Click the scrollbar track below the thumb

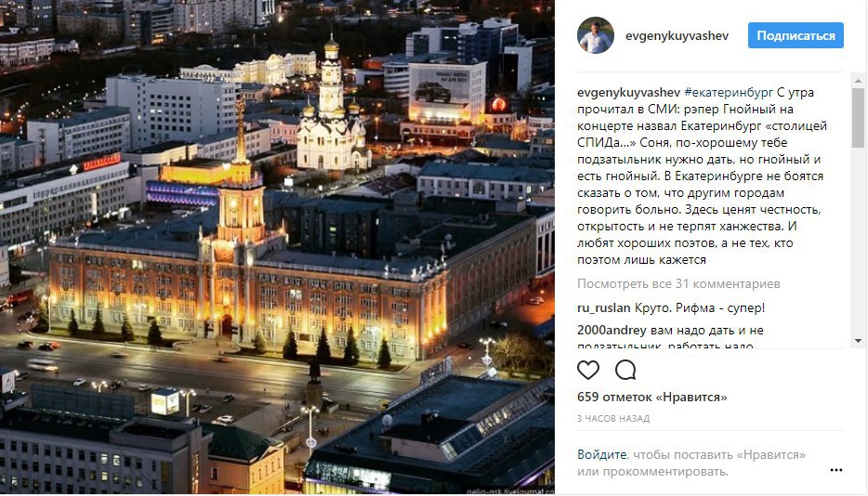click(x=858, y=241)
